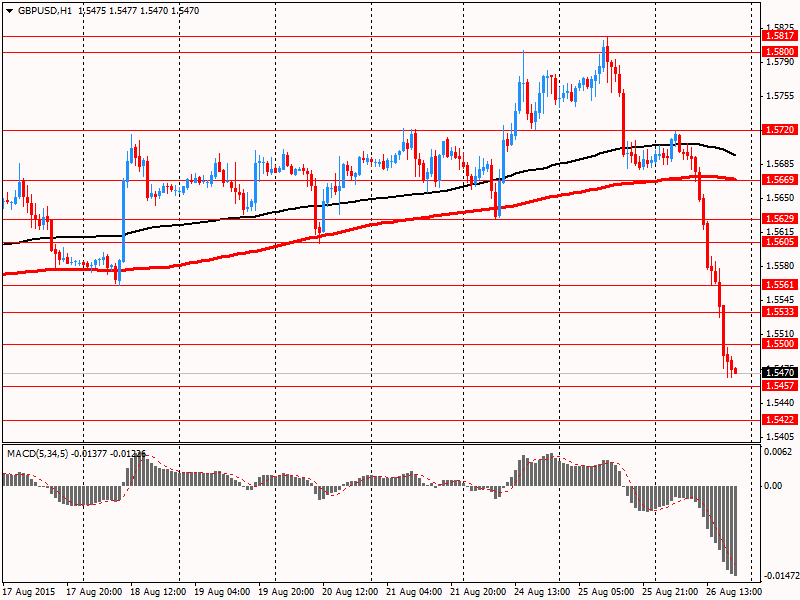Select the 1.5669 price level label

(x=780, y=180)
